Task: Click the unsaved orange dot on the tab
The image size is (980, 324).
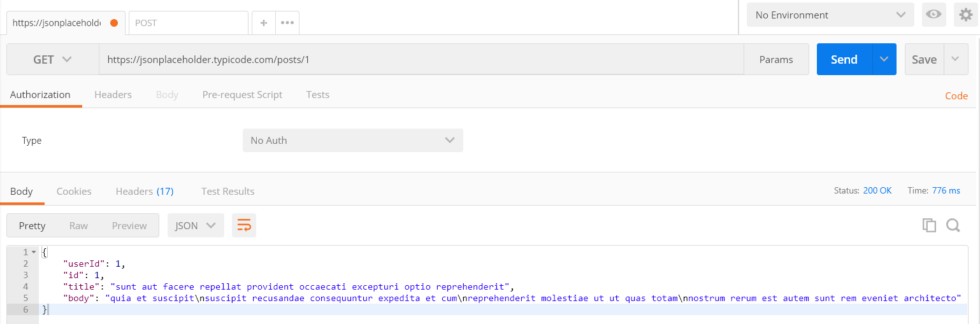Action: point(114,23)
